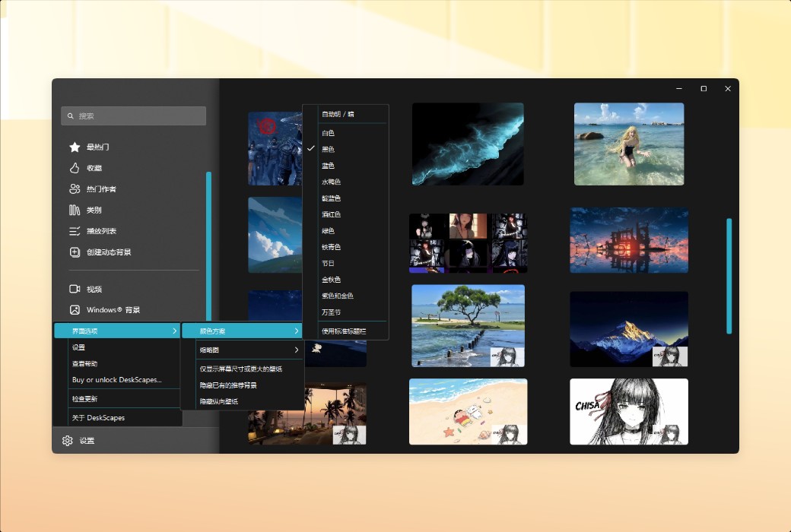Select the 最热门 star icon
Screen dimensions: 791x532
73,147
